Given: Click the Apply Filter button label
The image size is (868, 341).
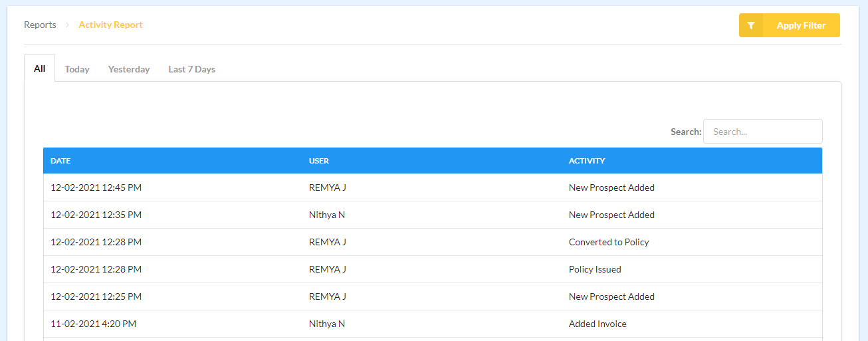Looking at the screenshot, I should 801,25.
